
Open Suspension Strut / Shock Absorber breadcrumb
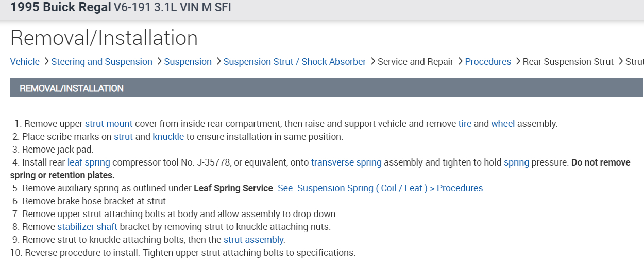tap(295, 62)
